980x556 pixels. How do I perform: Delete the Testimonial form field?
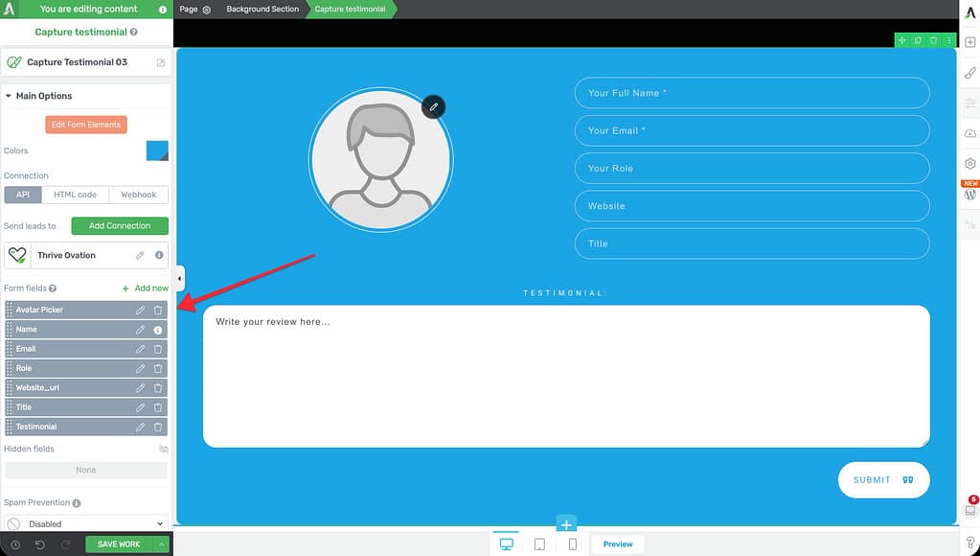[158, 427]
